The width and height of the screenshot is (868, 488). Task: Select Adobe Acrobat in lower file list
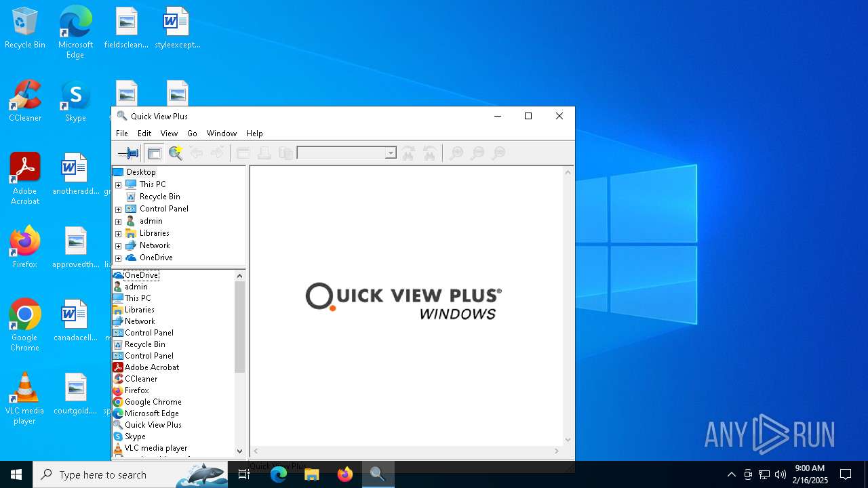click(152, 367)
